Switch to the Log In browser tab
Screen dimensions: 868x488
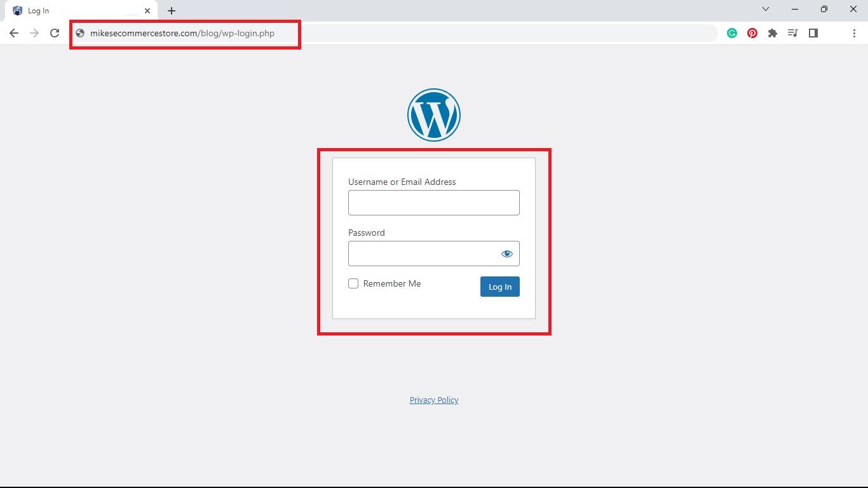click(x=81, y=11)
